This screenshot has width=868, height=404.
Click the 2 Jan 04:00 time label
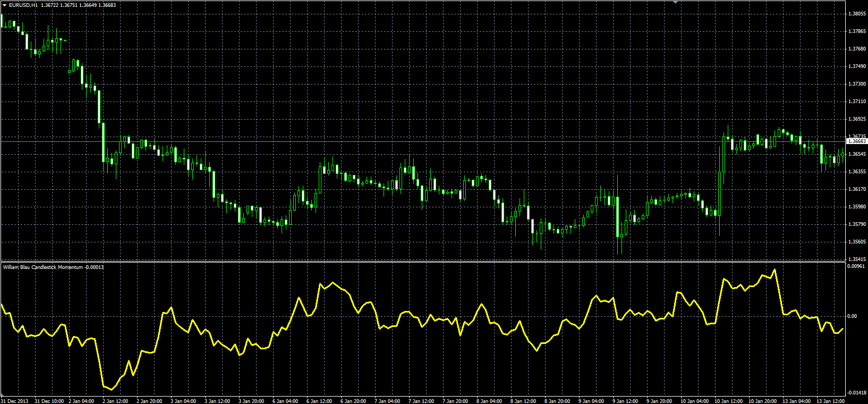(81, 401)
